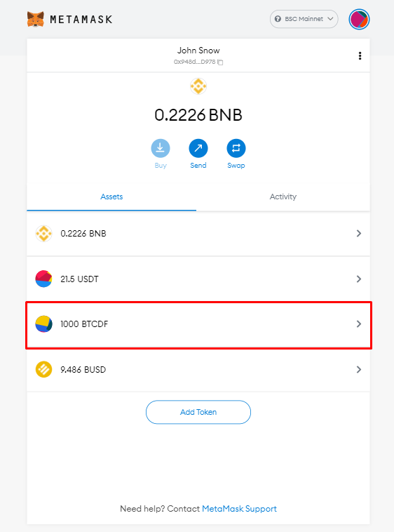Open account options three-dot menu
Screen dimensions: 394x532
tap(360, 55)
